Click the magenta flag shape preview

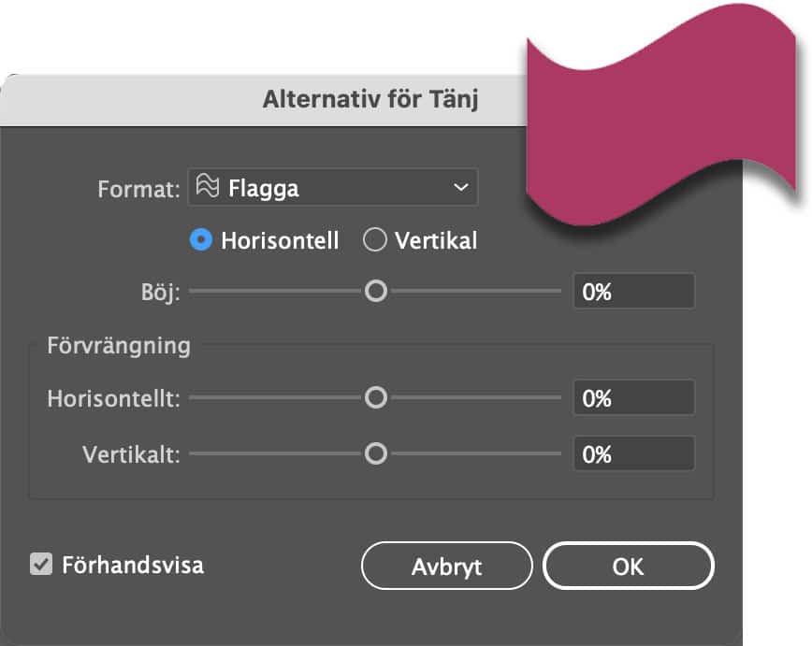[660, 115]
